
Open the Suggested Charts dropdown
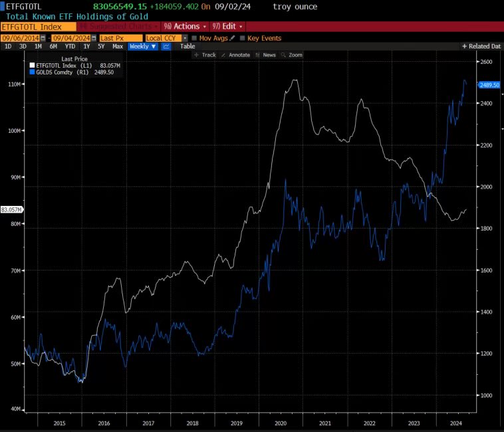tap(119, 27)
